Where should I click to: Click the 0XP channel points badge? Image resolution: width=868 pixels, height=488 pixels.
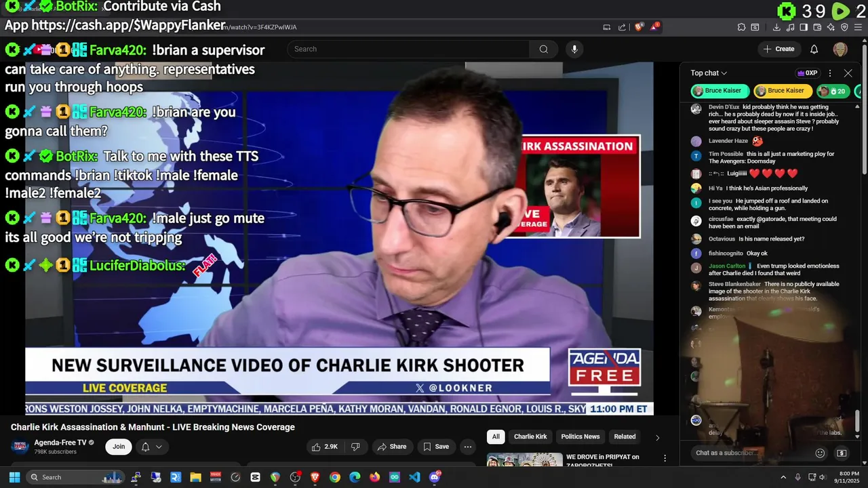point(807,73)
